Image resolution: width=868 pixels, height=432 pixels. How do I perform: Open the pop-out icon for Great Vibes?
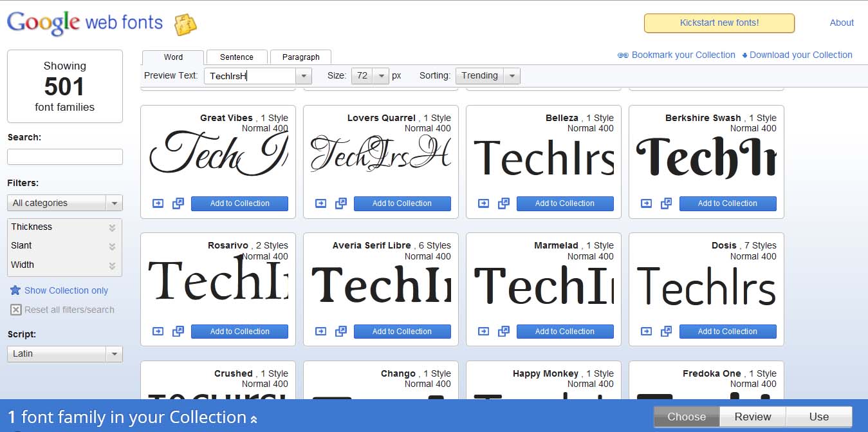(178, 203)
